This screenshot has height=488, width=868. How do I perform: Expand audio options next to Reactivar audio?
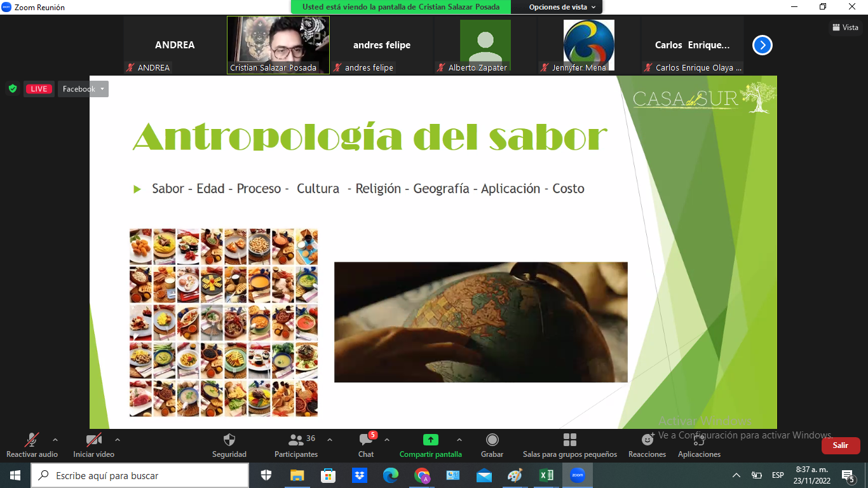point(55,439)
